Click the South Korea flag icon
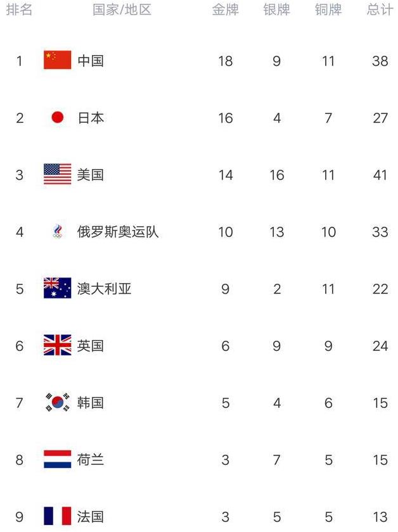This screenshot has width=398, height=532. pyautogui.click(x=57, y=403)
